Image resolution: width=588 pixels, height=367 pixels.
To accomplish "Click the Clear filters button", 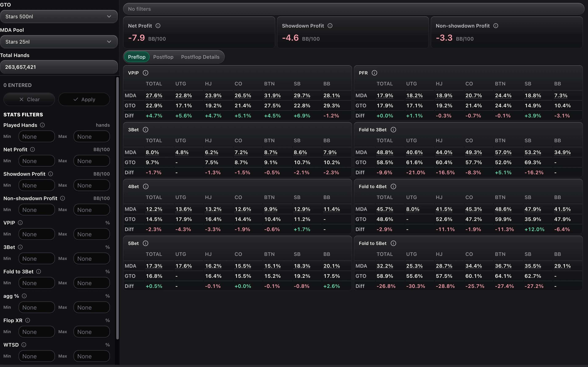I will (x=29, y=99).
